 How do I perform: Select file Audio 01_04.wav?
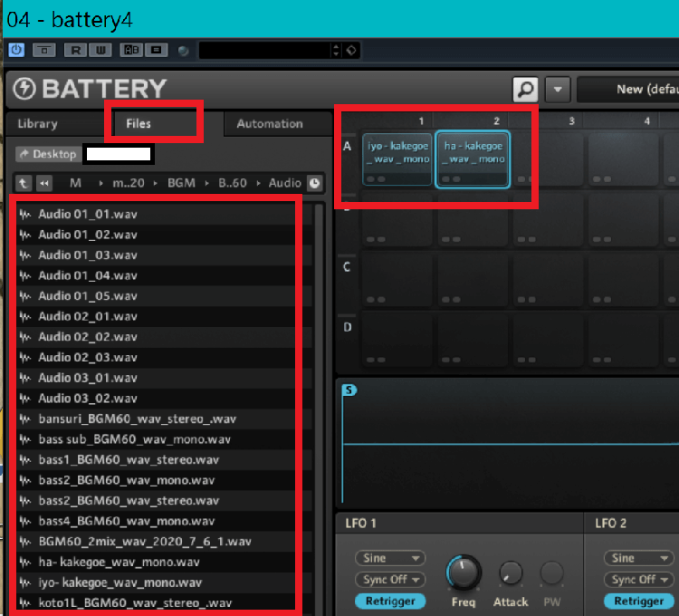coord(165,275)
